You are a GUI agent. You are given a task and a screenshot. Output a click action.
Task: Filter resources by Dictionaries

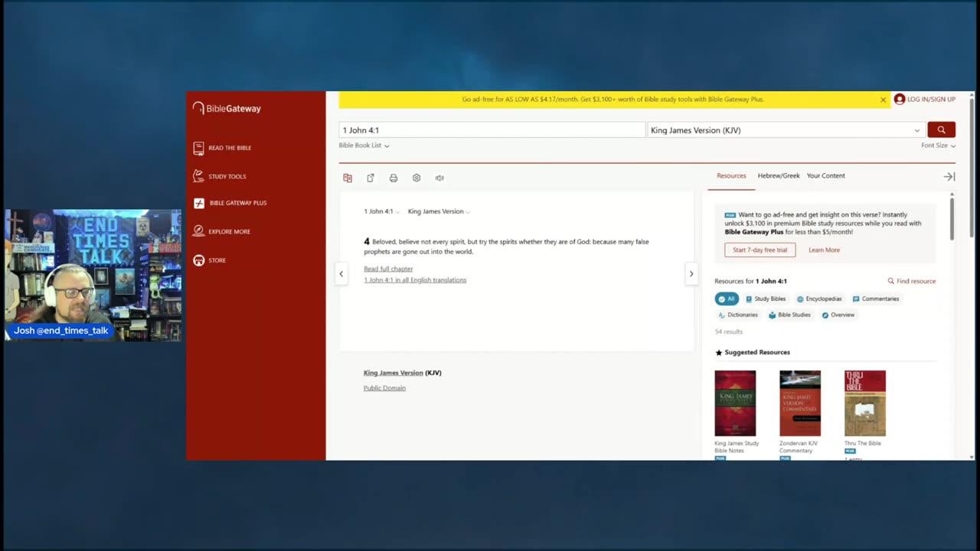click(x=738, y=315)
